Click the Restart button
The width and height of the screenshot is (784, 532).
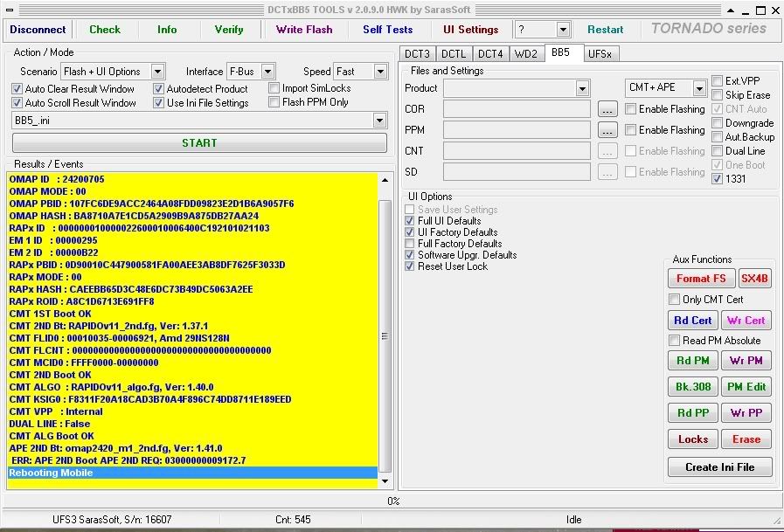pyautogui.click(x=605, y=30)
